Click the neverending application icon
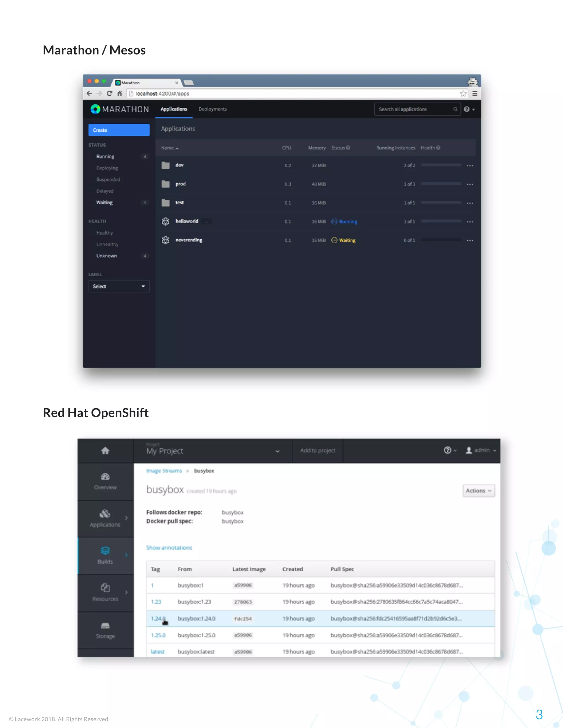563x728 pixels. click(x=165, y=240)
